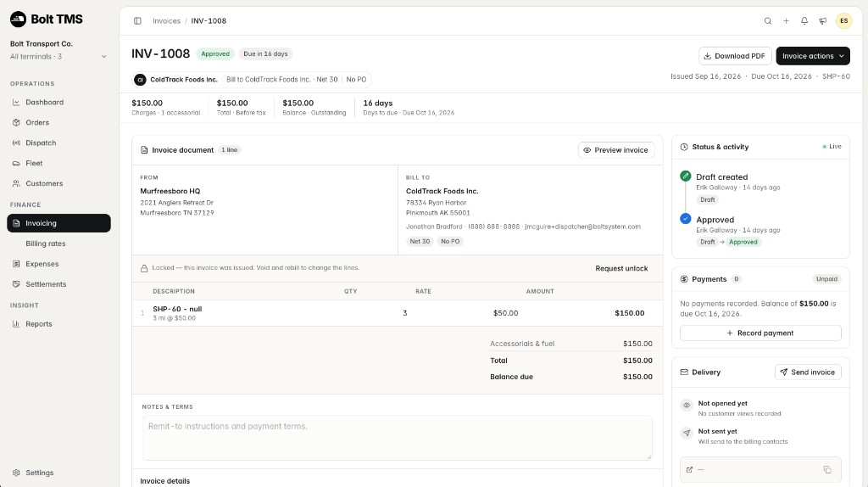Click the plus create icon in header
This screenshot has height=487, width=868.
pos(786,21)
